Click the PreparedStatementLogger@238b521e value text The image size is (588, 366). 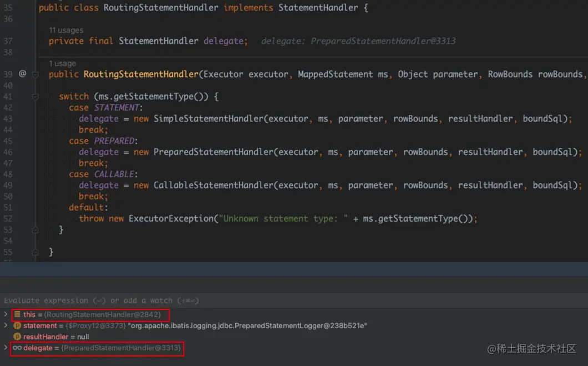pos(247,326)
